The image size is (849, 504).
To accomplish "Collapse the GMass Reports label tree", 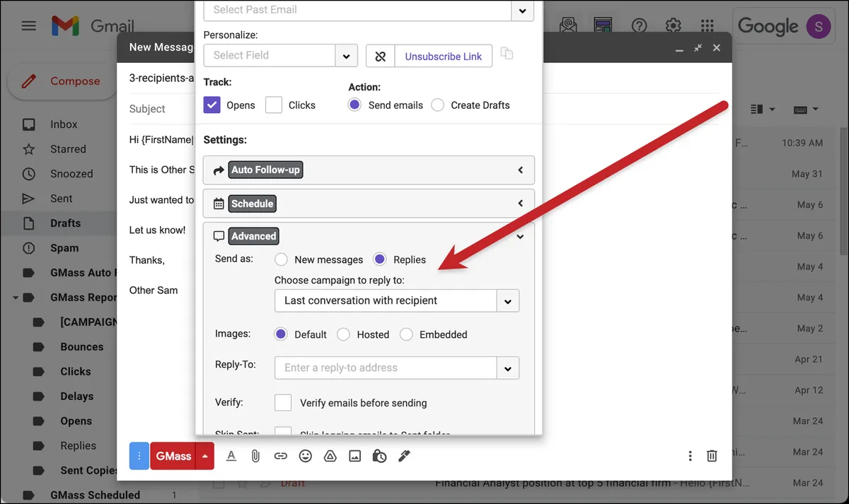I will [x=16, y=298].
